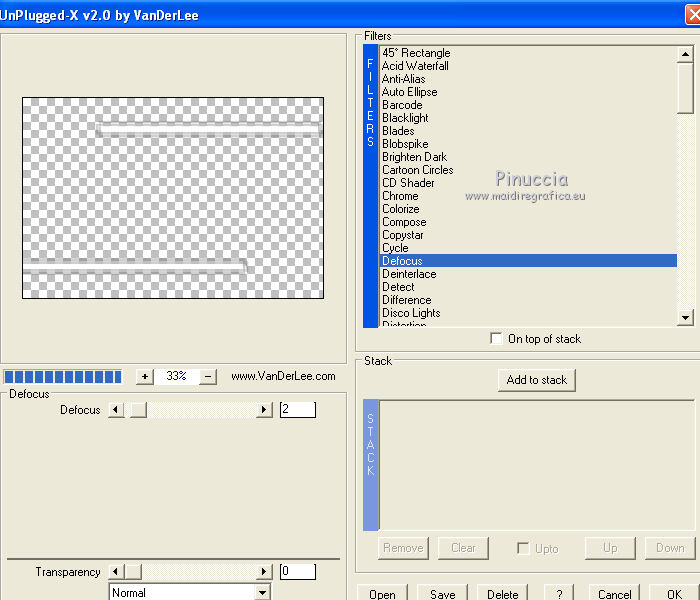Move stack item Down
This screenshot has height=600, width=700.
(x=670, y=548)
